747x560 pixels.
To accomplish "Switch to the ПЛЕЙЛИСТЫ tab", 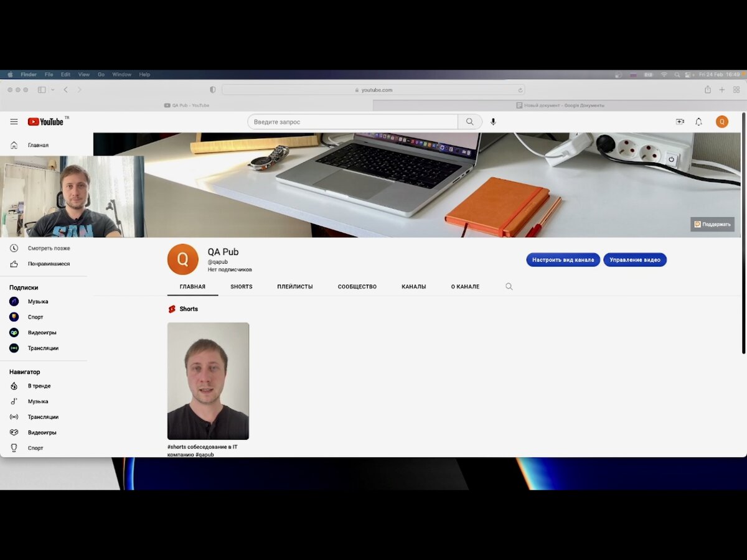I will click(x=295, y=287).
